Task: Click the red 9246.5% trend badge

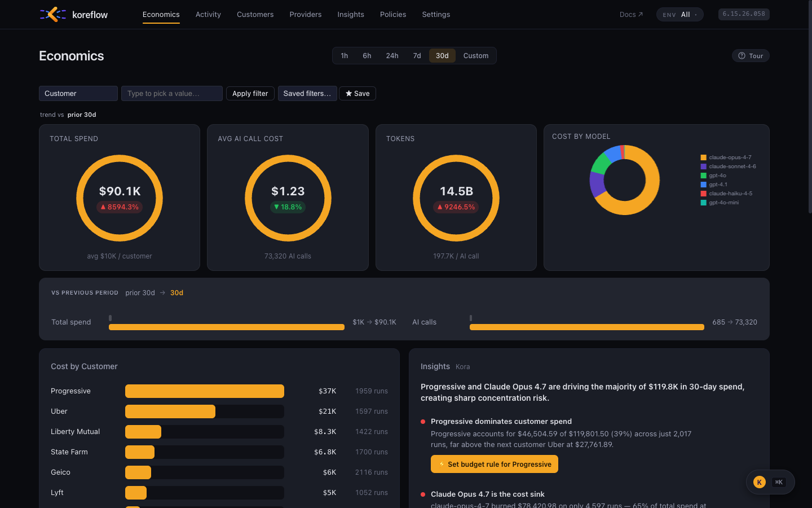Action: tap(456, 207)
